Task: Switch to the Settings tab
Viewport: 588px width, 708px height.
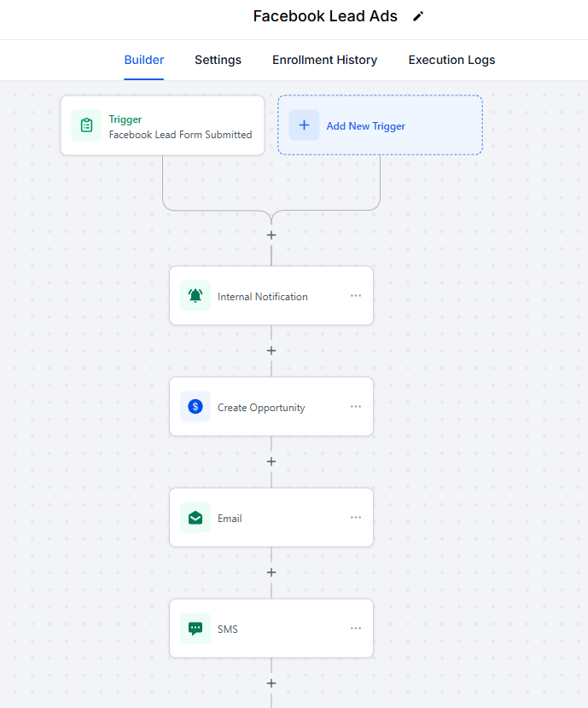Action: (x=218, y=61)
